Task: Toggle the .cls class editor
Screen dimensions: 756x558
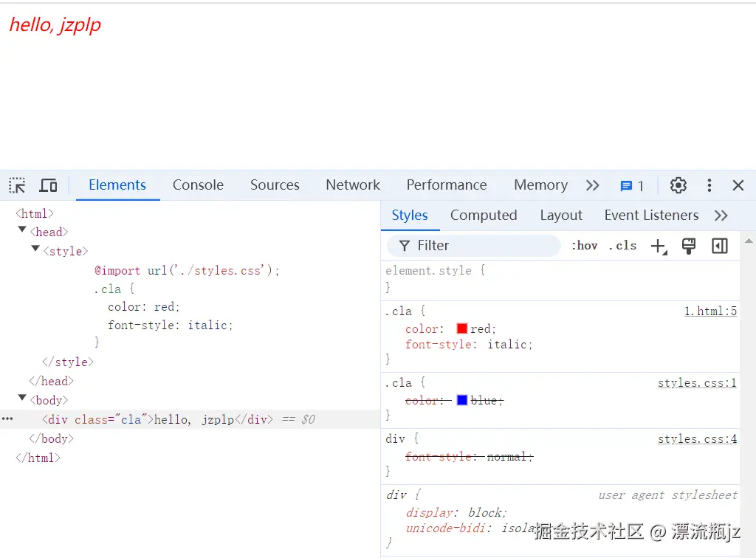Action: (x=622, y=246)
